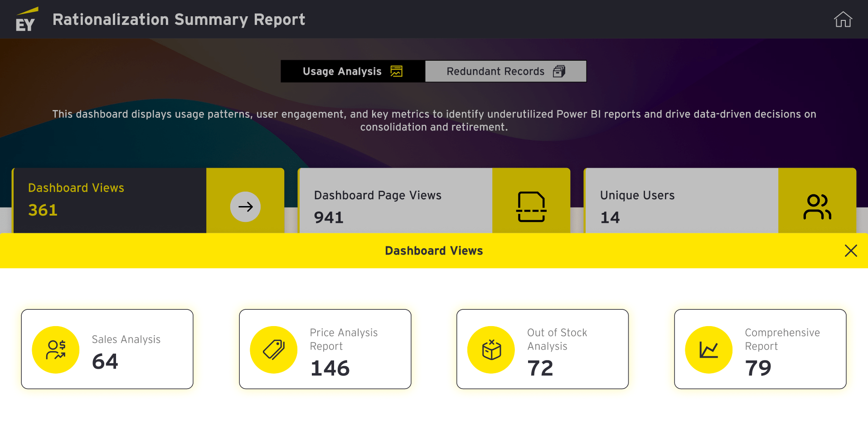Screen dimensions: 868x428
Task: Open the Sales Analysis card label
Action: [126, 340]
